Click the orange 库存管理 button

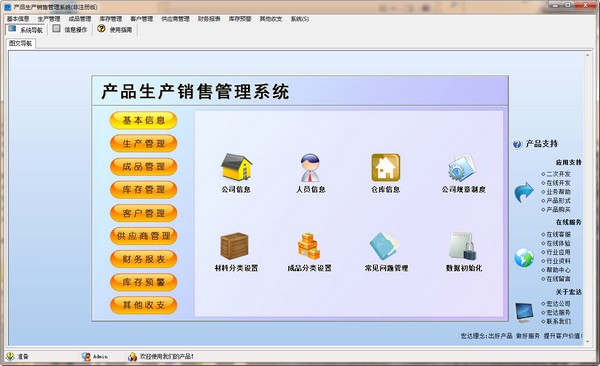[143, 190]
